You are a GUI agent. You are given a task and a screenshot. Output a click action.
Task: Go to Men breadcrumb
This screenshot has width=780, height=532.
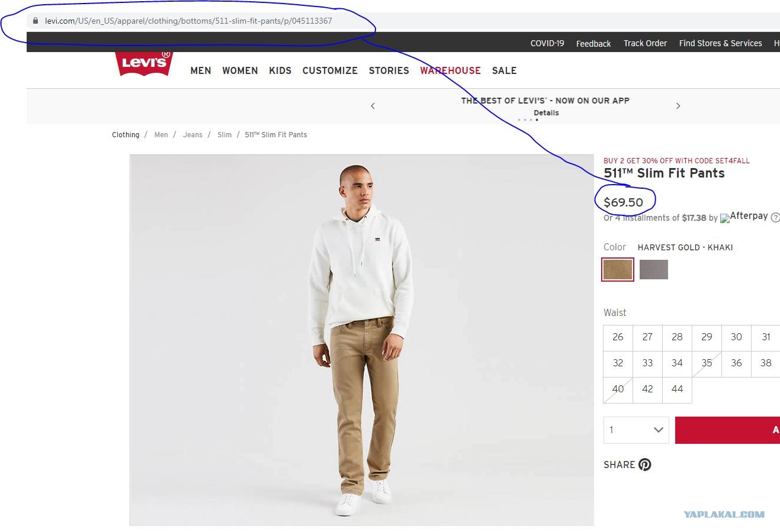161,135
